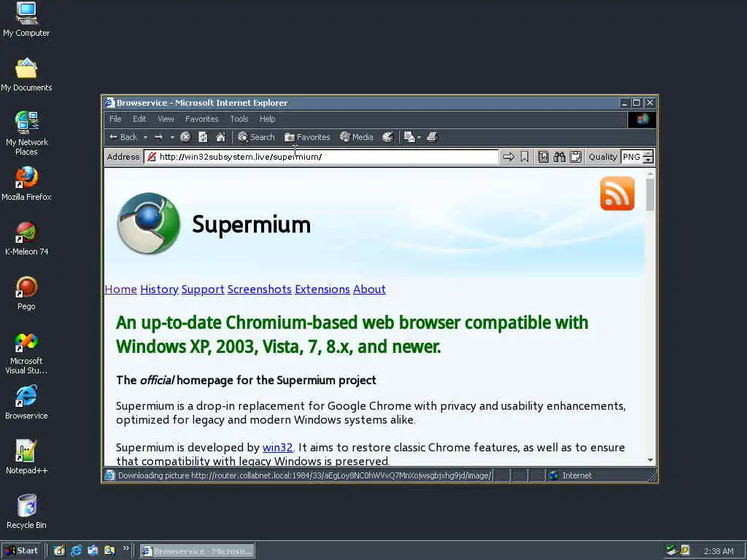
Task: Open the Favorites menu
Action: [x=201, y=119]
